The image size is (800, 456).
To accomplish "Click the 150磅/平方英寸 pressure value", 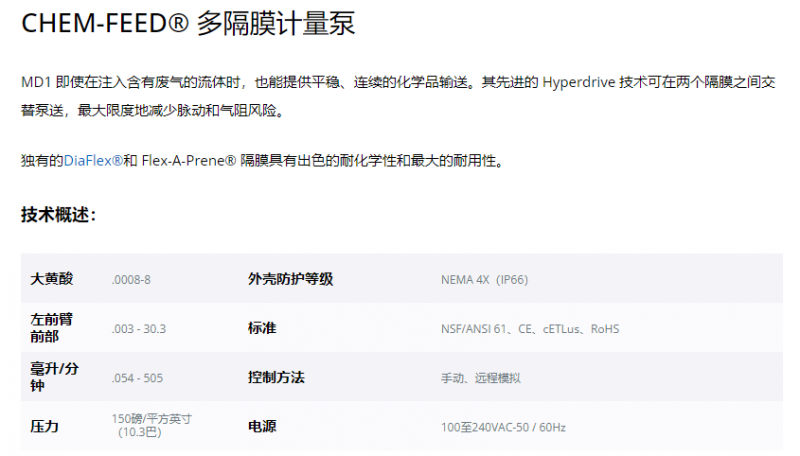I will click(154, 418).
